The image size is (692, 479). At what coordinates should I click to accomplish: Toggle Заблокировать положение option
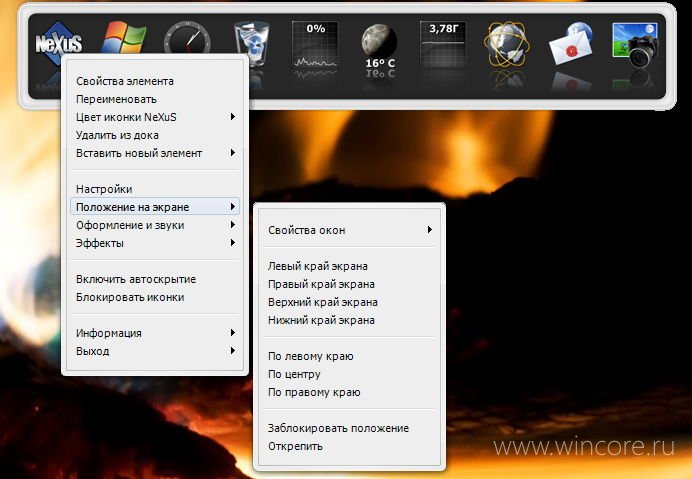350,428
